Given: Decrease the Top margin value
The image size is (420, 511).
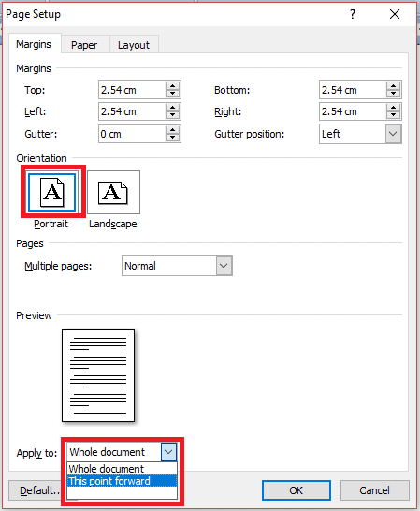Looking at the screenshot, I should [173, 94].
